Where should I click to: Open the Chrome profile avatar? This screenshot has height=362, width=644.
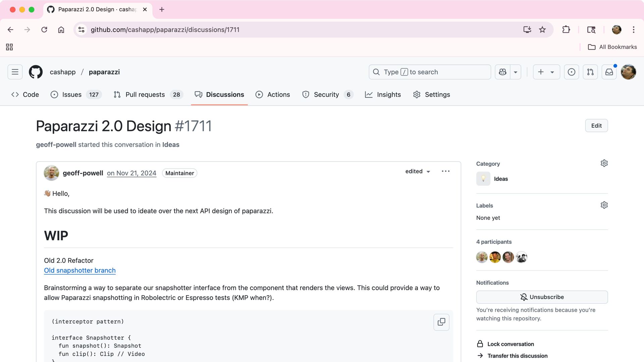click(616, 29)
